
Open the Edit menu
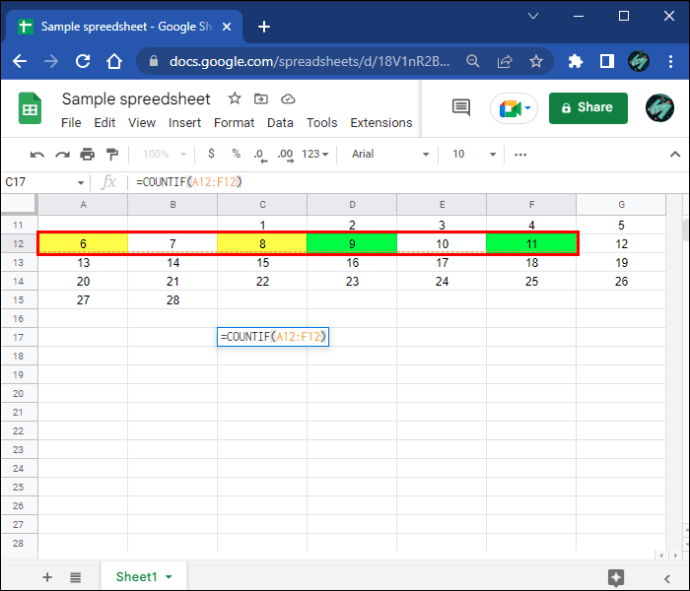(104, 123)
